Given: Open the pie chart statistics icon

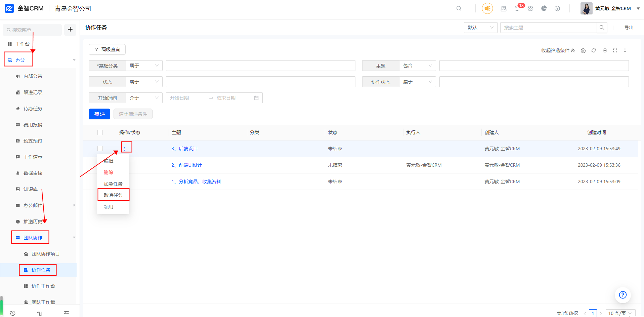Looking at the screenshot, I should tap(544, 8).
